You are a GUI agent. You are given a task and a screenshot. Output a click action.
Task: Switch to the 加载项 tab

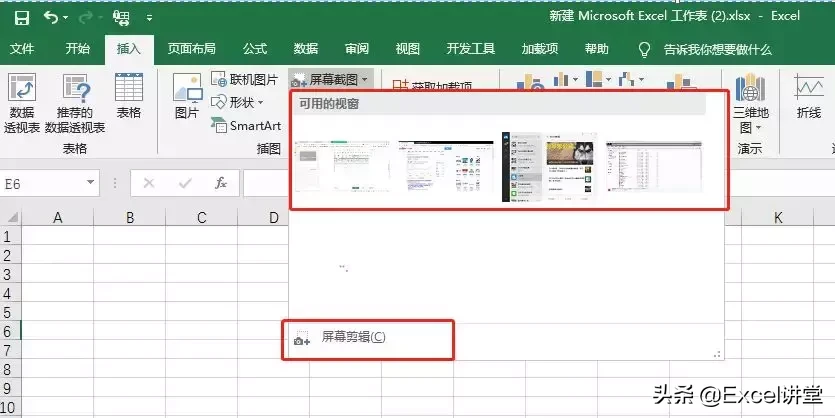pos(540,49)
